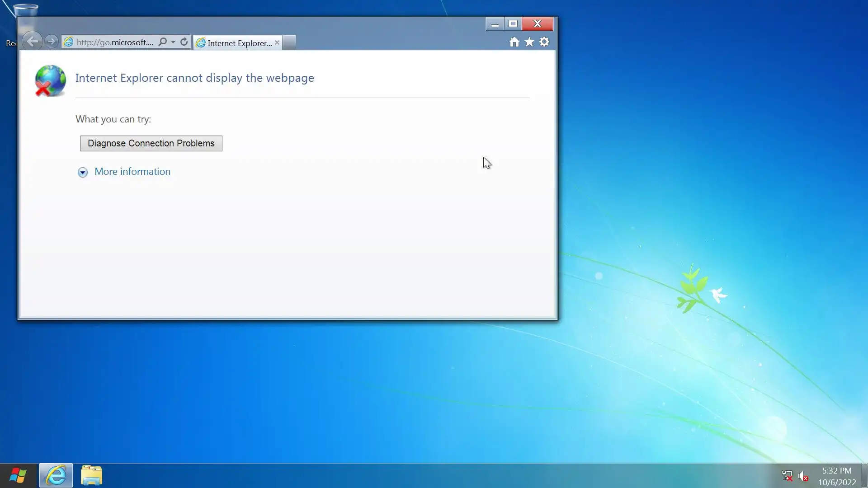Click the IE Home icon
Screen dimensions: 868x488
[514, 42]
